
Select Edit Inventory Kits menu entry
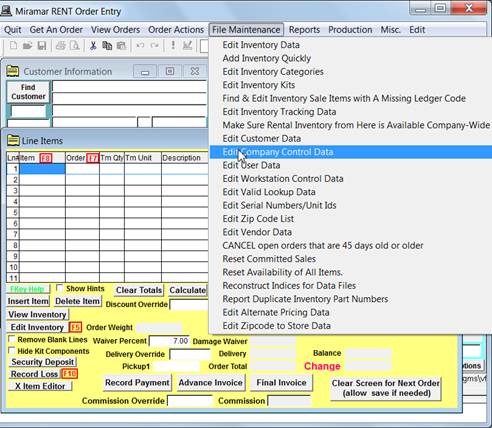(x=351, y=85)
